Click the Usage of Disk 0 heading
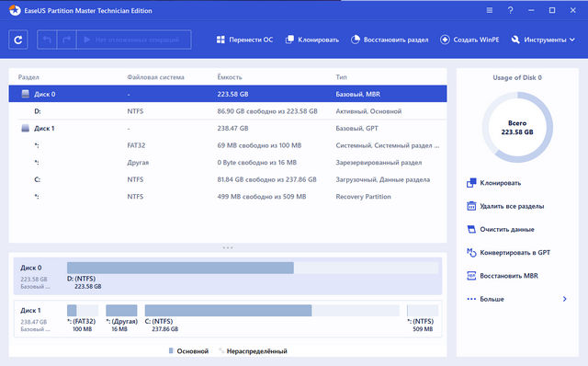The height and width of the screenshot is (366, 588). 517,77
